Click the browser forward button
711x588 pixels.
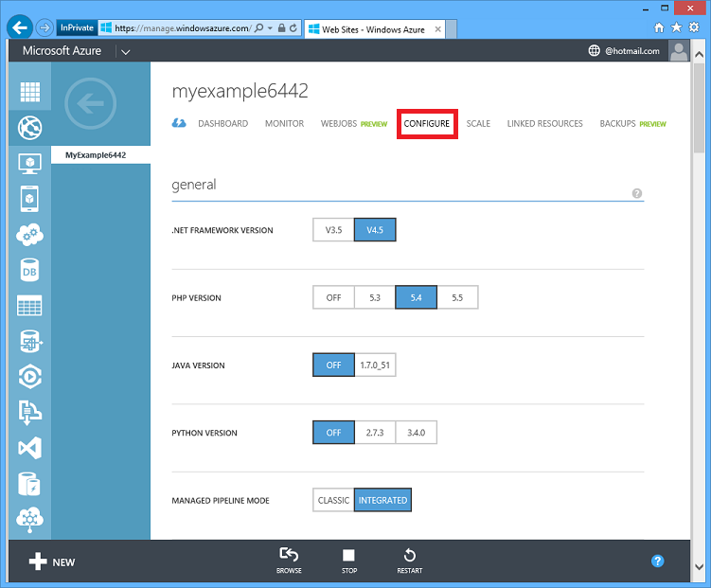(x=44, y=28)
